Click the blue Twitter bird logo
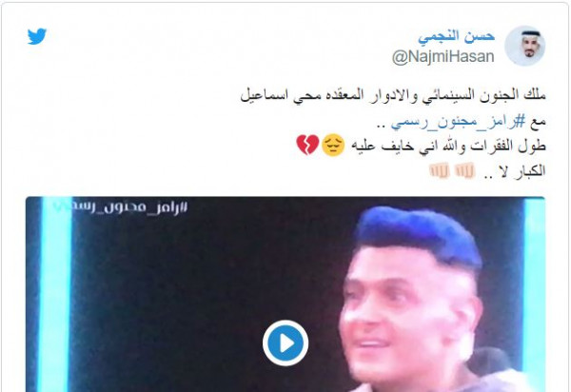Image resolution: width=571 pixels, height=392 pixels. (37, 36)
